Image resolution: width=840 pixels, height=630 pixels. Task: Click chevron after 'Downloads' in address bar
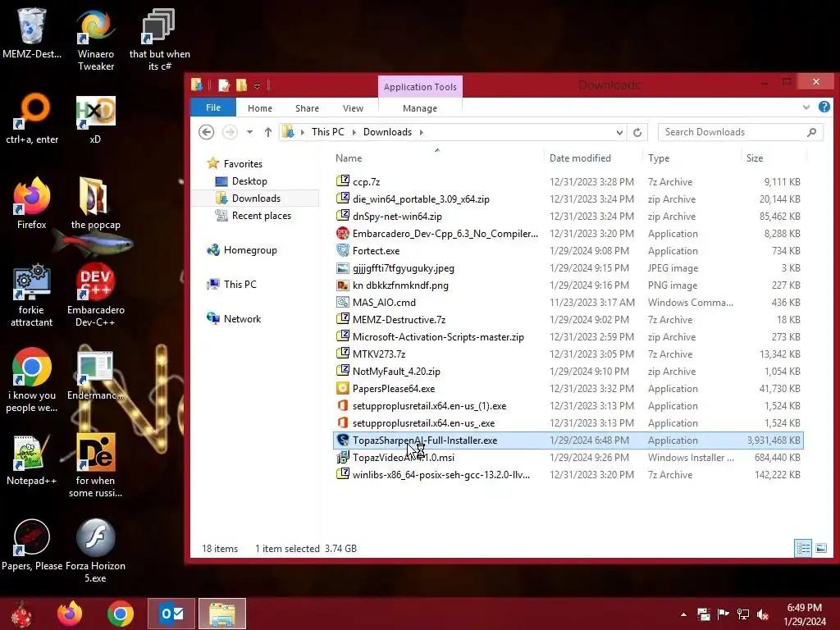(421, 132)
